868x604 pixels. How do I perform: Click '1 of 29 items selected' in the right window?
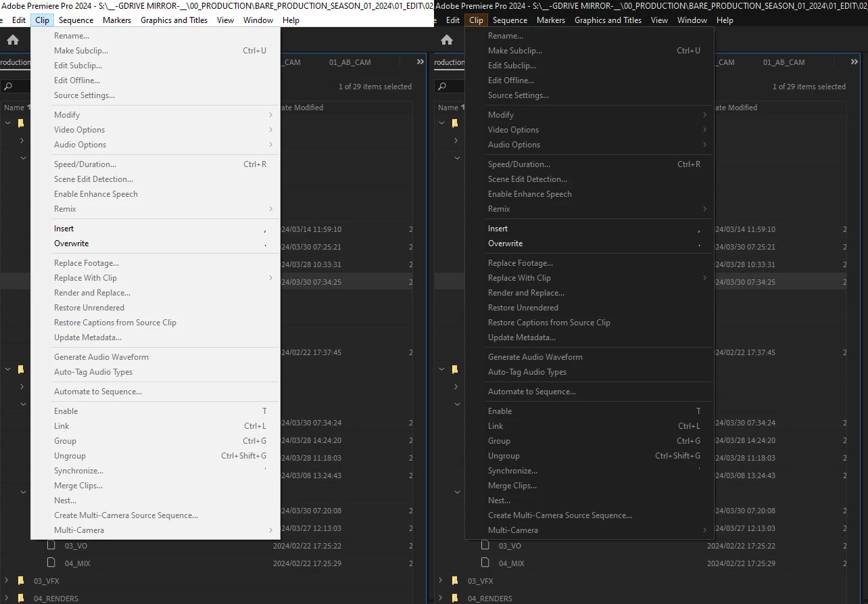pos(809,87)
